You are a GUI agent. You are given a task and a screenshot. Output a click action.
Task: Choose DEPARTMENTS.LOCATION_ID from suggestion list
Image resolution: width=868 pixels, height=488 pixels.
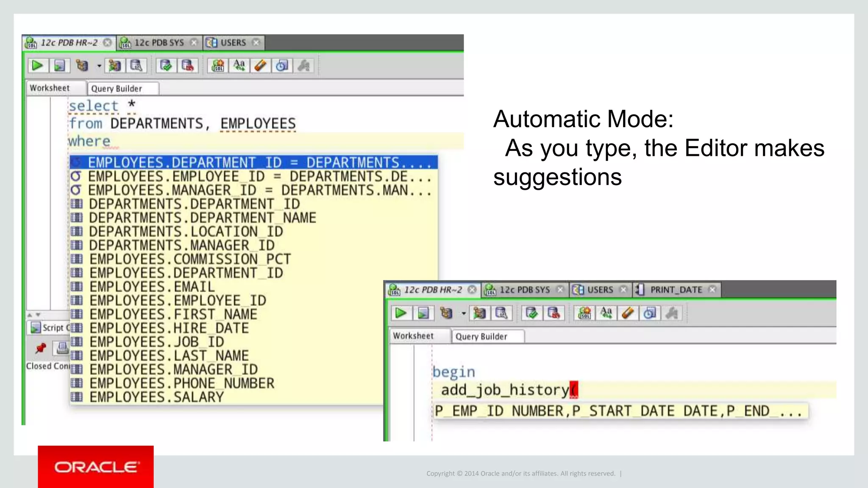coord(253,231)
